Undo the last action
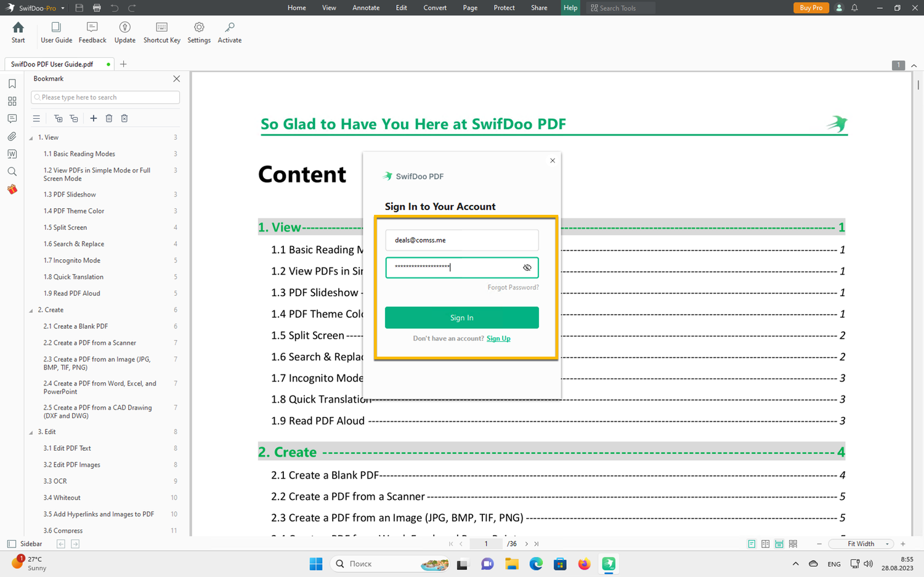 (x=115, y=8)
